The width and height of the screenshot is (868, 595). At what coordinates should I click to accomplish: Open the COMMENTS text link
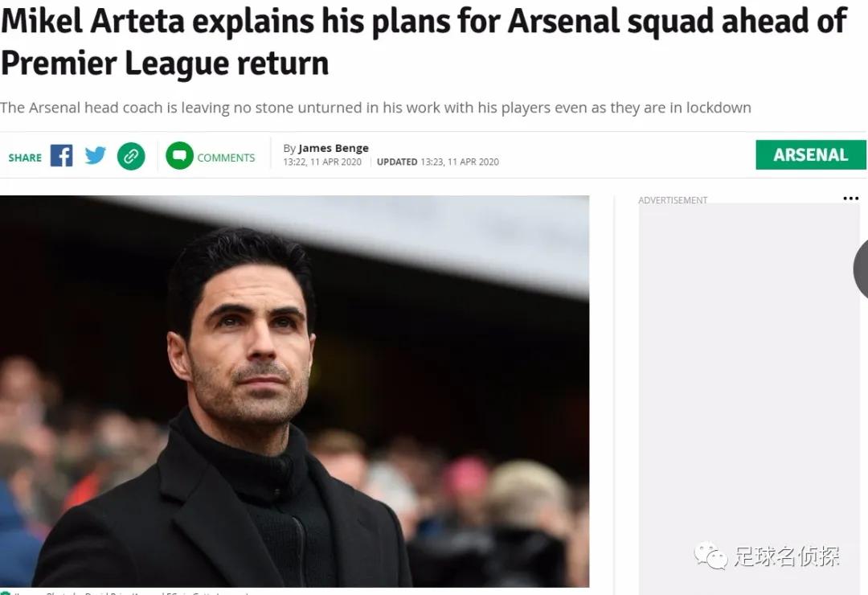coord(226,158)
